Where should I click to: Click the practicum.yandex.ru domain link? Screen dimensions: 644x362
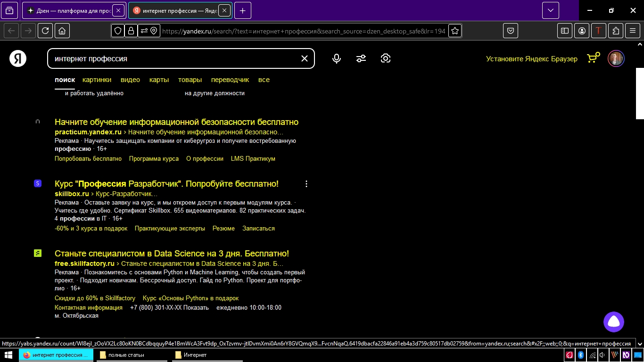pos(88,132)
